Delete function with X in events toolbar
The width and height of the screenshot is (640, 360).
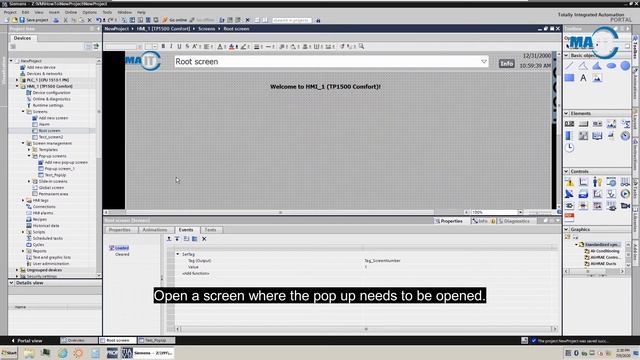(204, 239)
